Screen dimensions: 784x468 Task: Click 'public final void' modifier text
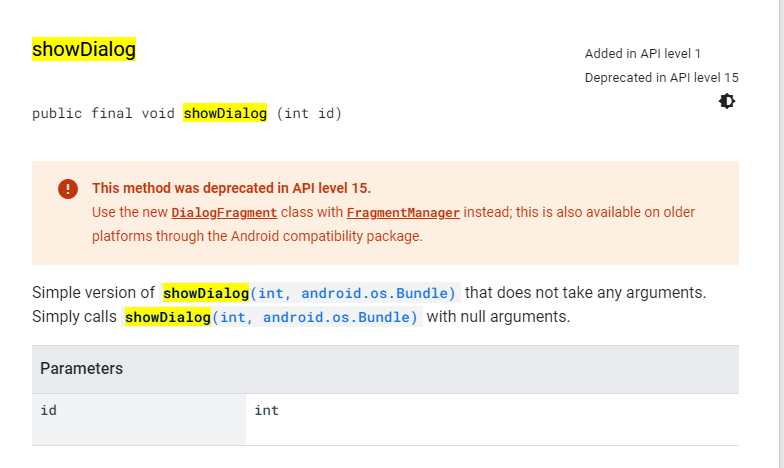(104, 114)
